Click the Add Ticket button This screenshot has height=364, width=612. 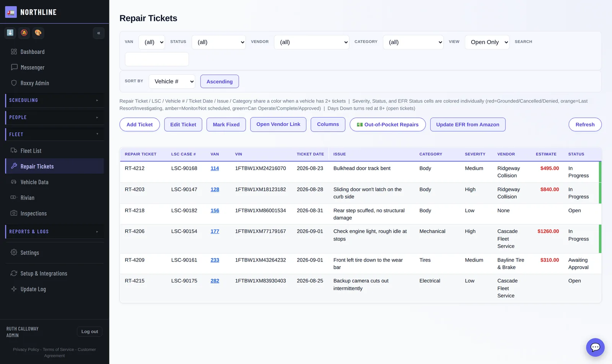(140, 125)
